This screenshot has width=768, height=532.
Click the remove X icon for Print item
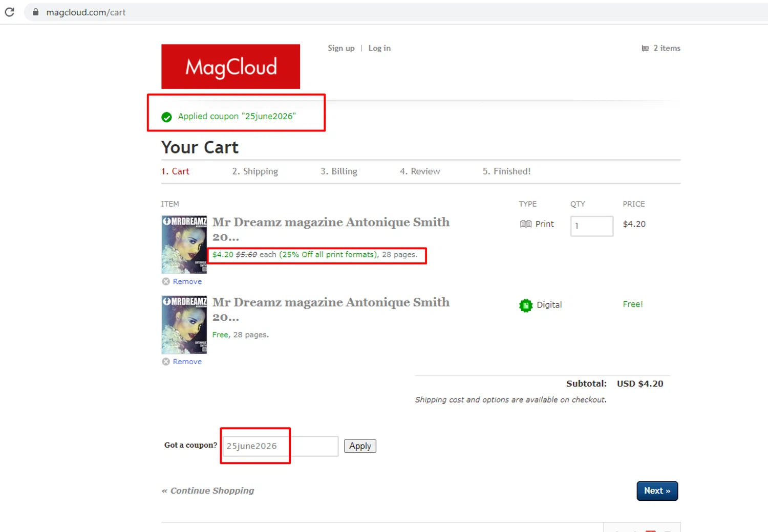click(166, 281)
